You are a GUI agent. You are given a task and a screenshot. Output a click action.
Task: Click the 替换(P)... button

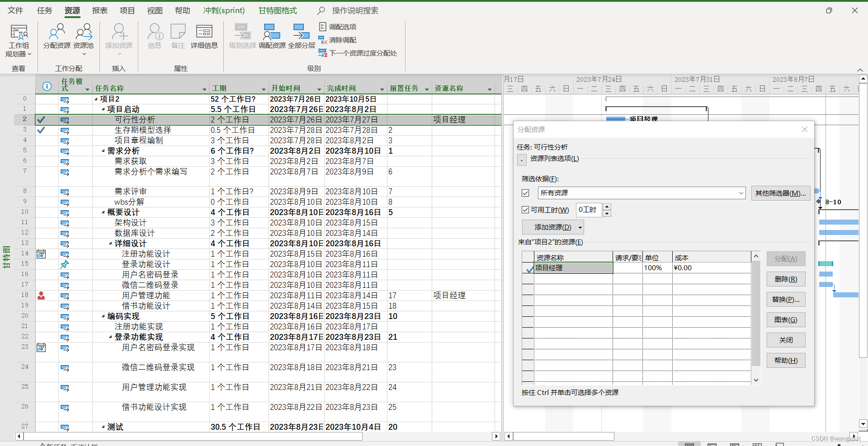[x=786, y=300]
